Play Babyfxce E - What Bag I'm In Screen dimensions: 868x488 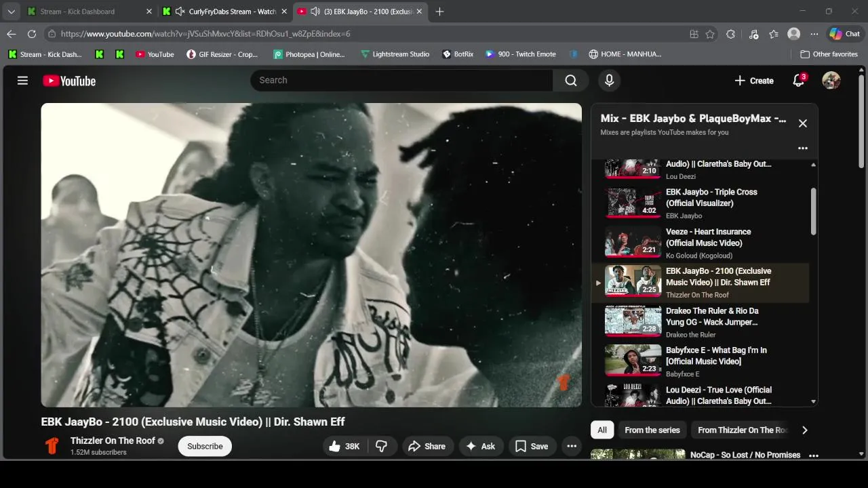[700, 361]
